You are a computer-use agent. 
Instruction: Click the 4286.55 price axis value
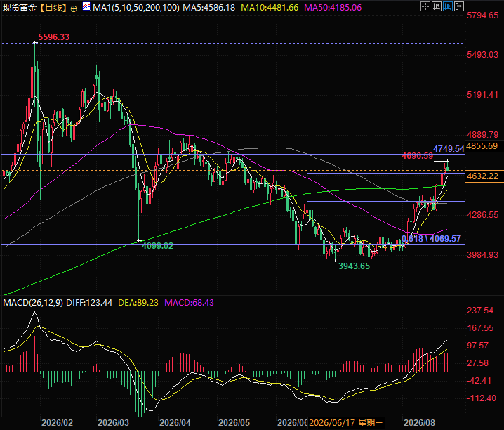[482, 215]
